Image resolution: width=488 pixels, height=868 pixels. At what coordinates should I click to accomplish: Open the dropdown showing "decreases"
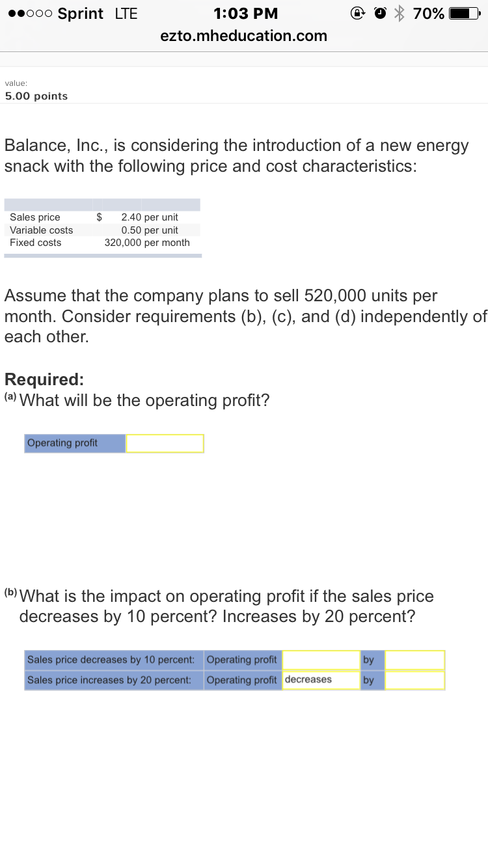point(321,680)
